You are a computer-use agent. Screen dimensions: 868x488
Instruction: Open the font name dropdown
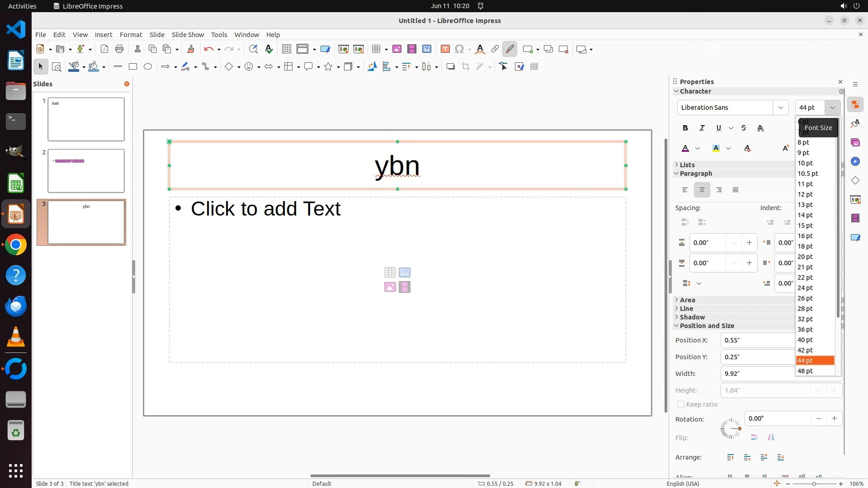[x=780, y=108]
